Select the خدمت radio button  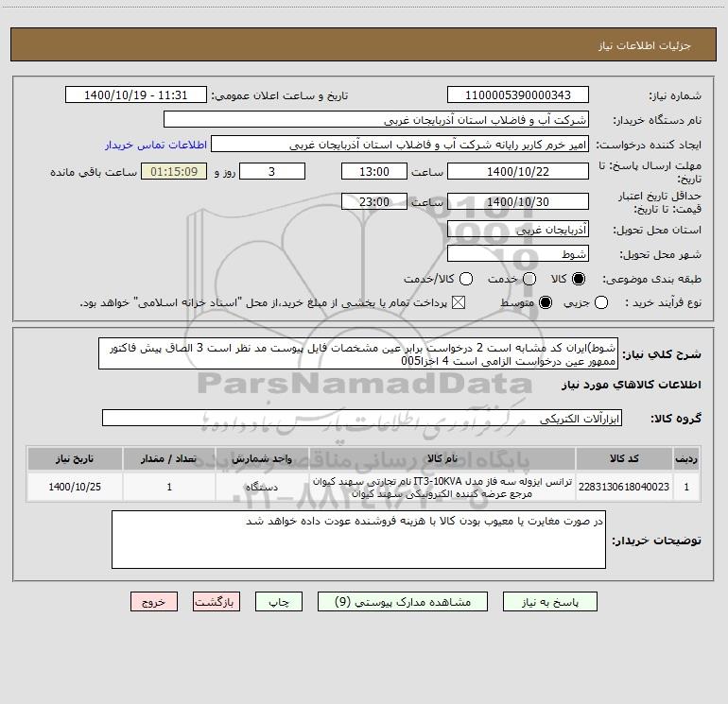click(529, 279)
